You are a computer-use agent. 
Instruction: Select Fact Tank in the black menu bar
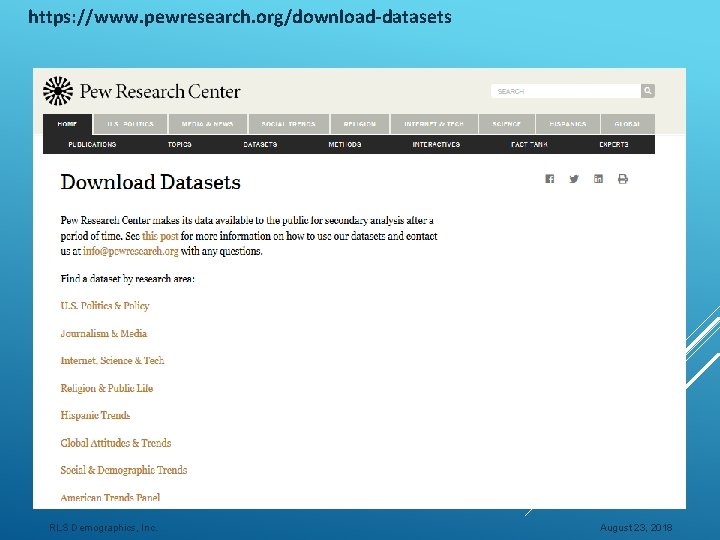point(529,144)
